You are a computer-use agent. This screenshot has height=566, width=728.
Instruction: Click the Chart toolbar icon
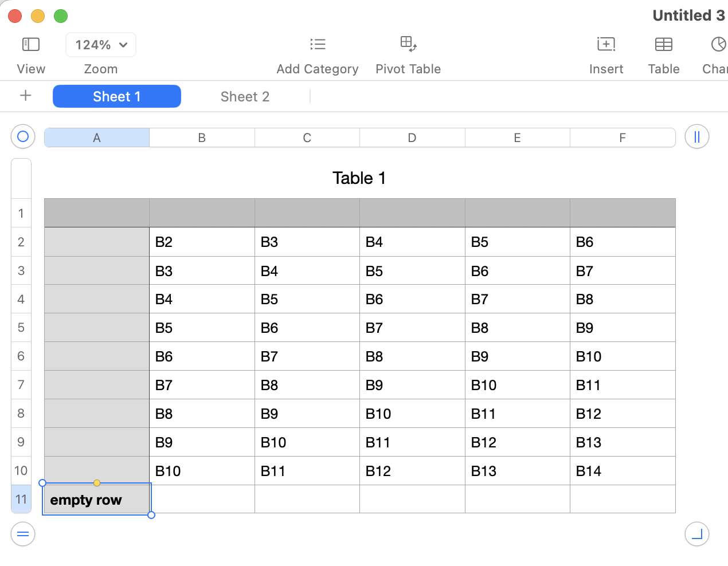coord(718,45)
